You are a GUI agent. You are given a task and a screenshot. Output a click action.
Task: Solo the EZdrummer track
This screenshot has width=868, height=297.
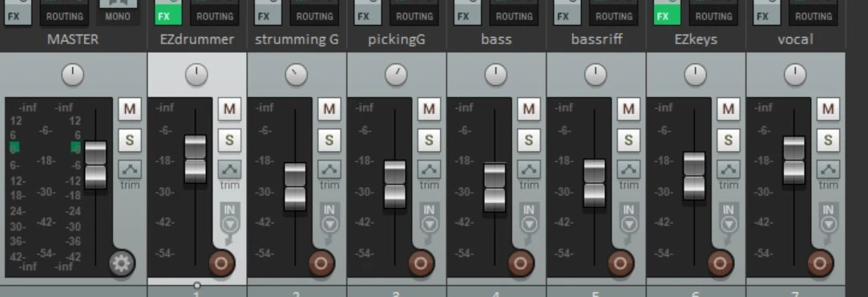[229, 140]
